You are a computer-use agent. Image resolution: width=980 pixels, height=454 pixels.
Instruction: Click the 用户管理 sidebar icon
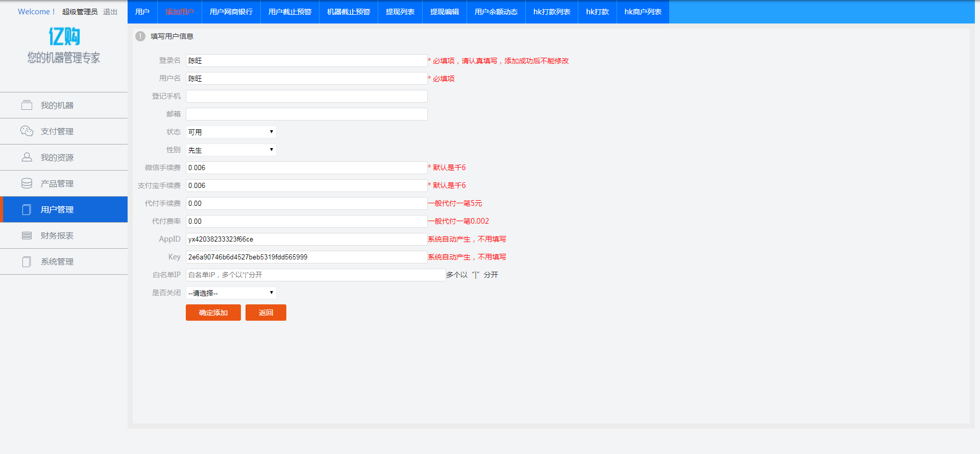(27, 209)
